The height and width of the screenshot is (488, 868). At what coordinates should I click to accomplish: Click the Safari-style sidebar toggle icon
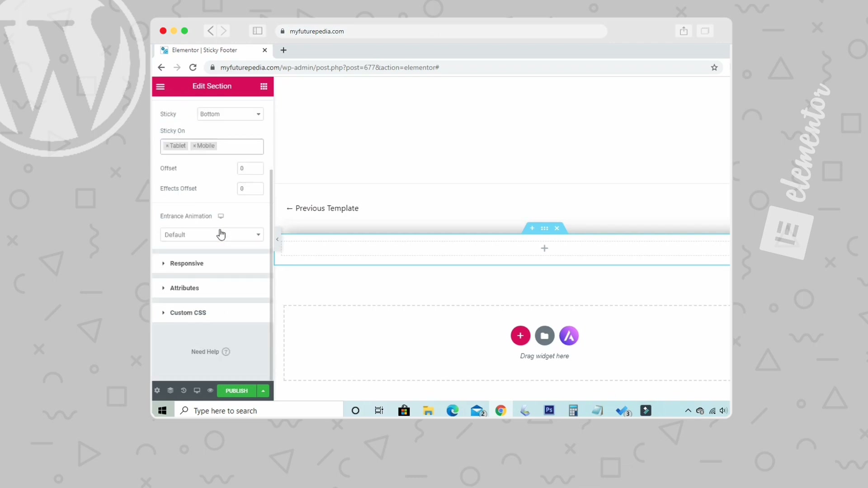[x=258, y=31]
